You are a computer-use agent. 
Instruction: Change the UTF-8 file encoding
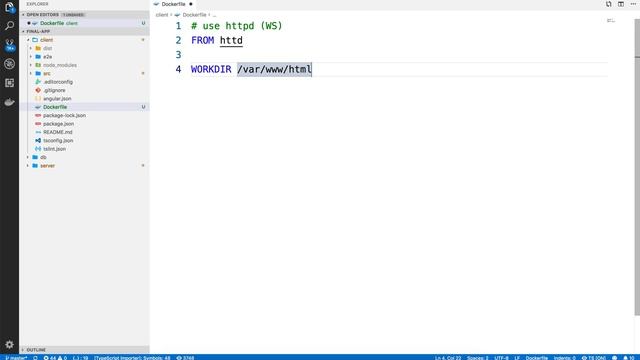pos(501,358)
